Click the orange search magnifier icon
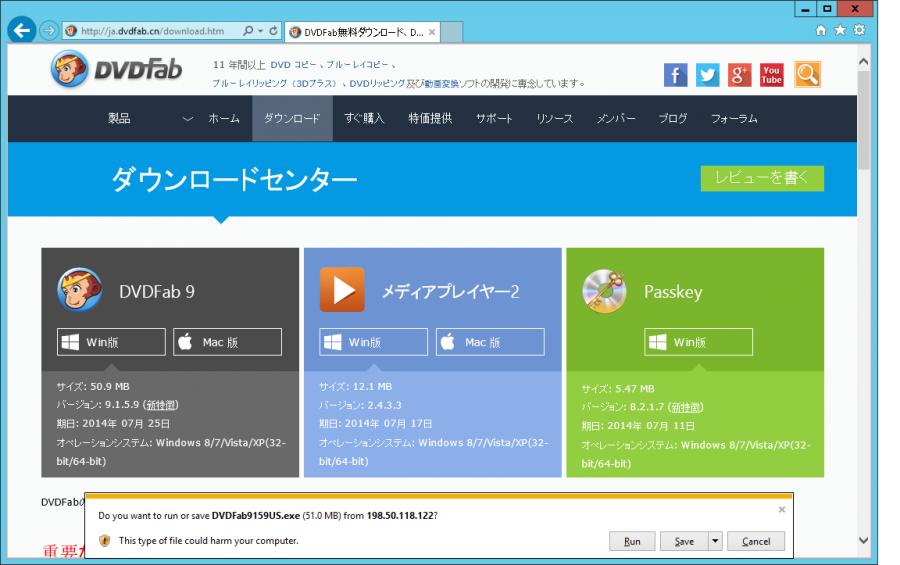 click(x=807, y=73)
